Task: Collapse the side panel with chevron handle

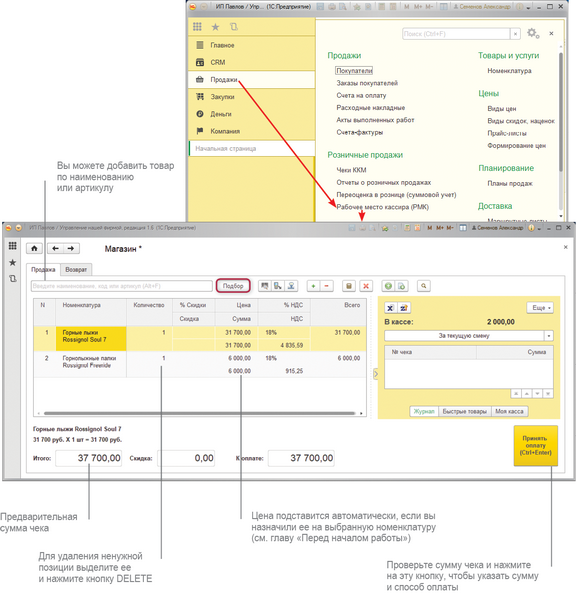Action: tap(375, 374)
